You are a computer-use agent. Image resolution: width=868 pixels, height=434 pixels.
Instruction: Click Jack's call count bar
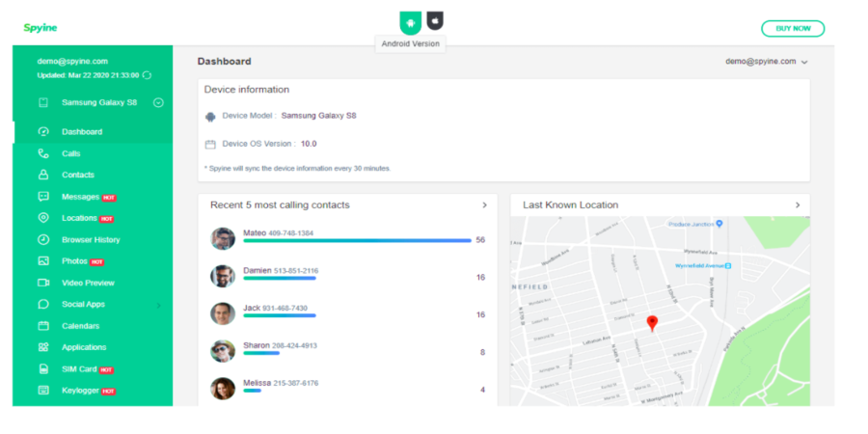pyautogui.click(x=280, y=315)
